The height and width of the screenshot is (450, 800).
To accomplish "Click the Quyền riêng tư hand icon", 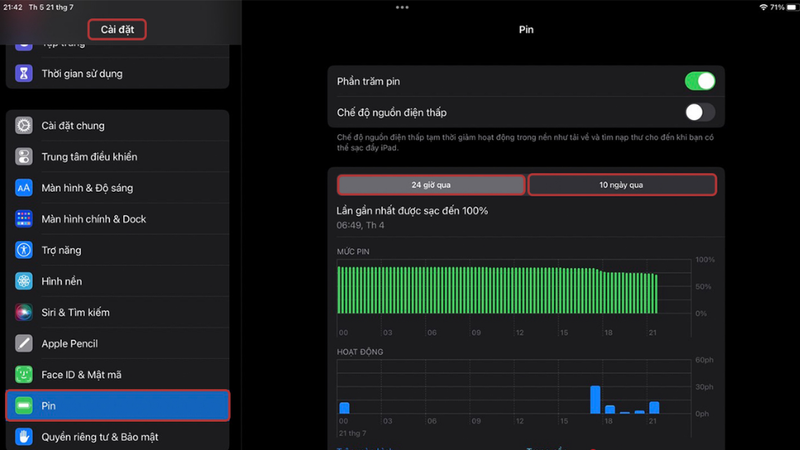I will pyautogui.click(x=23, y=437).
